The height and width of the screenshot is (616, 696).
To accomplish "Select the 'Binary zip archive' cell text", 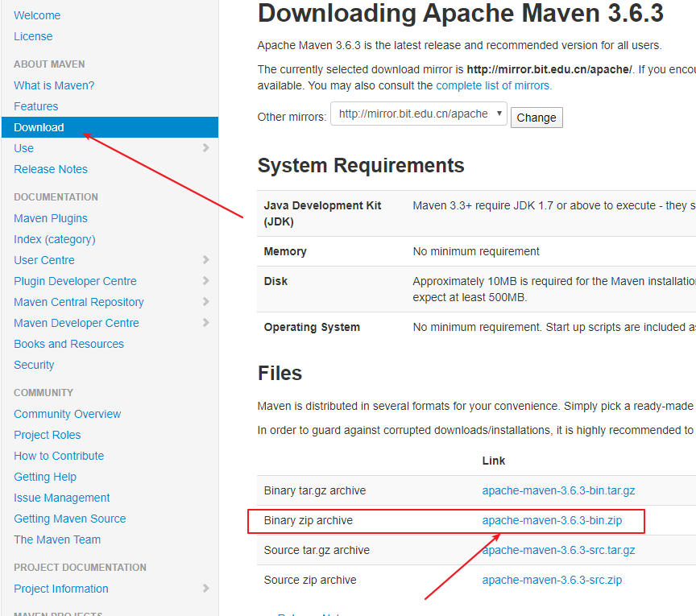I will point(308,521).
